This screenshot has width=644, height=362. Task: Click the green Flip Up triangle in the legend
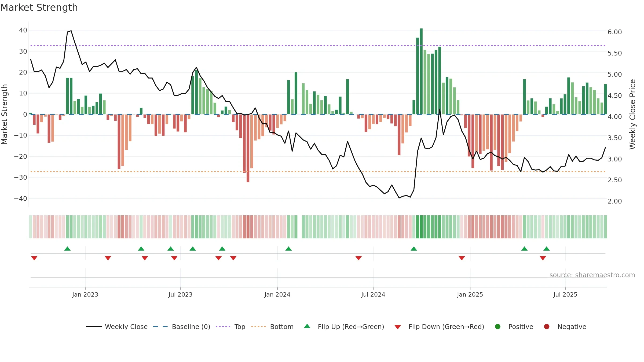pyautogui.click(x=307, y=326)
